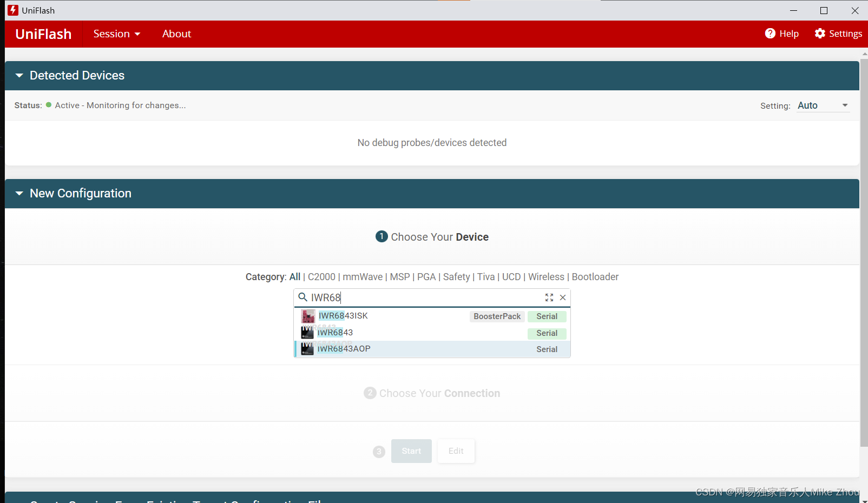Click the Start button
Image resolution: width=868 pixels, height=503 pixels.
pos(411,451)
